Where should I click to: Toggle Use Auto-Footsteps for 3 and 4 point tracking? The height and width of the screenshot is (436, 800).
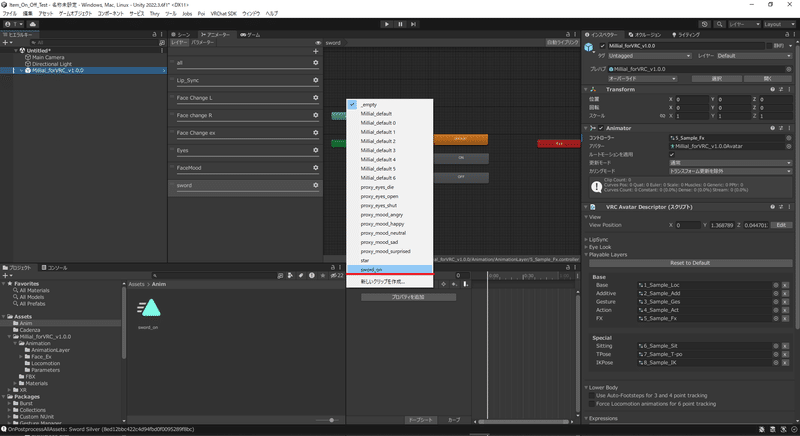point(592,396)
